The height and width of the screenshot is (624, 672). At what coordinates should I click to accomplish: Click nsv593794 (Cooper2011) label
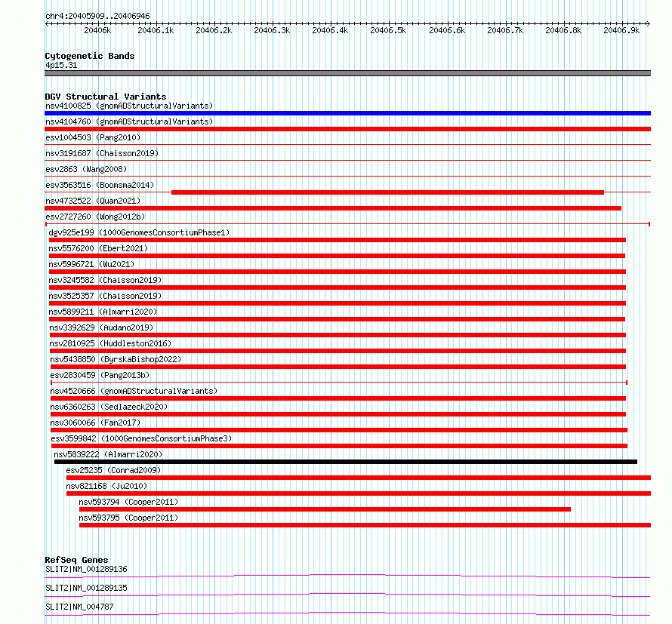pos(128,502)
